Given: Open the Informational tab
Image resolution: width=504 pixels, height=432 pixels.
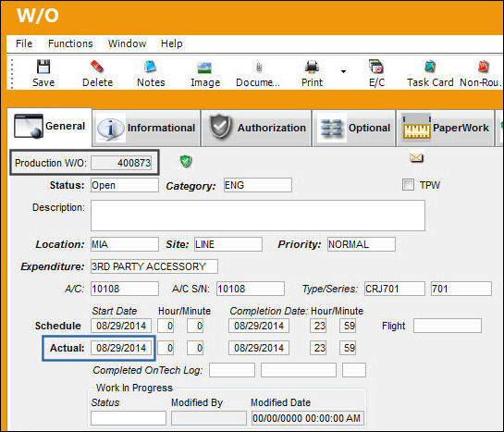Looking at the screenshot, I should click(x=146, y=128).
